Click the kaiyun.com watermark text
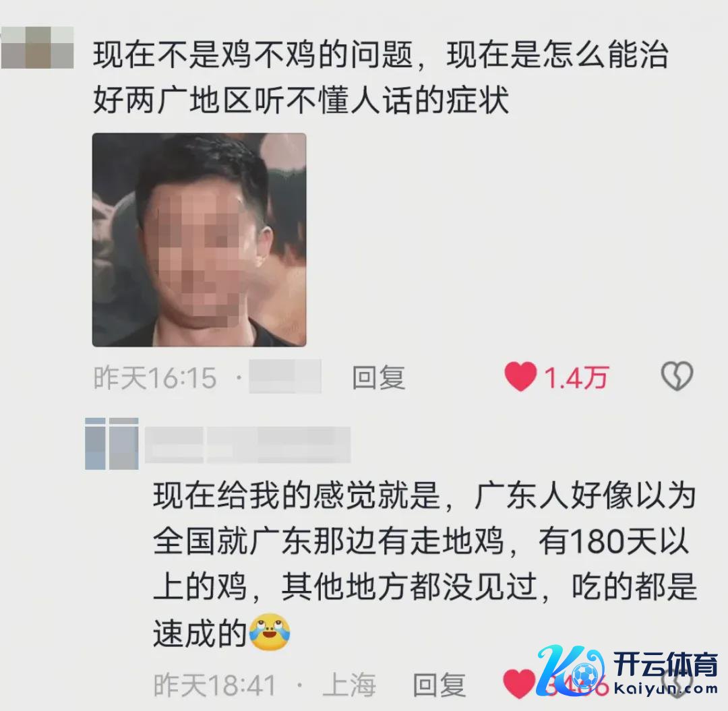Viewport: 728px width, 711px height. point(666,688)
